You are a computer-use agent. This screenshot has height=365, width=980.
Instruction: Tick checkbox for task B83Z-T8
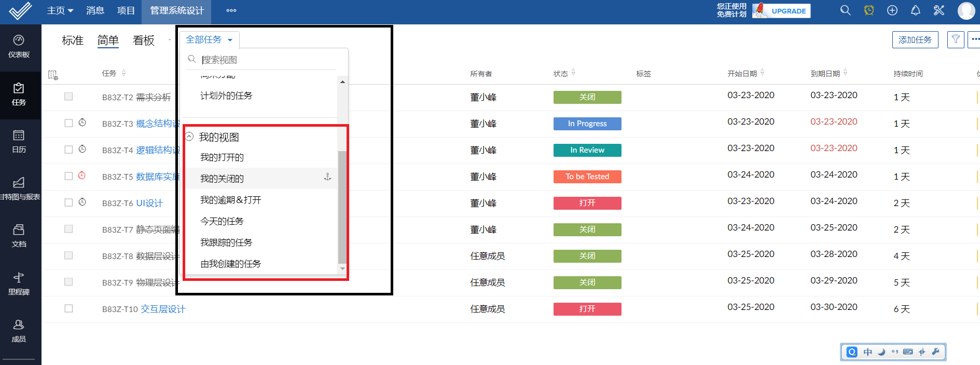(68, 255)
